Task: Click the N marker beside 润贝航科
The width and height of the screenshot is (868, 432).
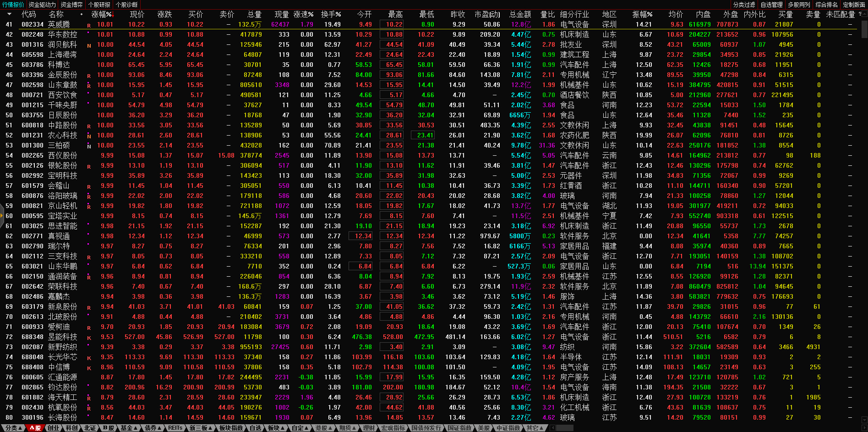Action: (x=89, y=46)
